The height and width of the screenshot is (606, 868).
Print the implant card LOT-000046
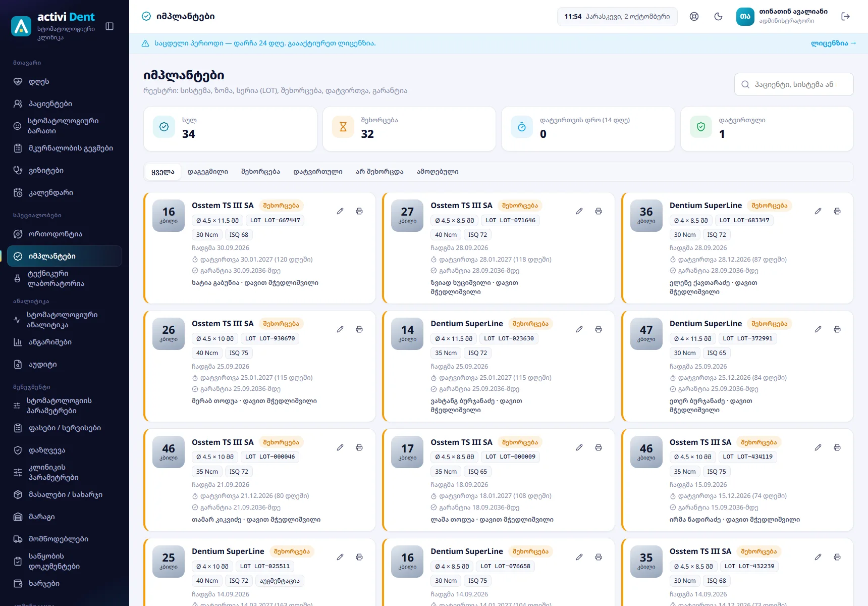[359, 447]
